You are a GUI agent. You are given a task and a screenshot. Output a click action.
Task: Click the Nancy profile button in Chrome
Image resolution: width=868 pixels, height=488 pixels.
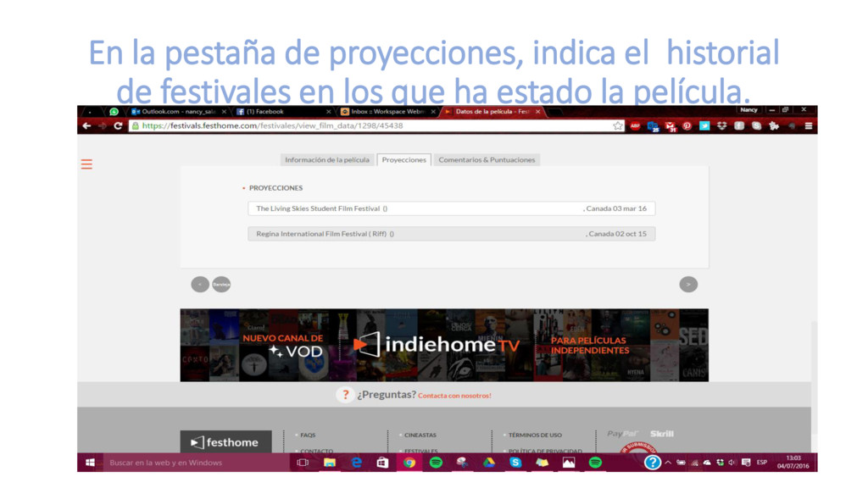pyautogui.click(x=748, y=110)
